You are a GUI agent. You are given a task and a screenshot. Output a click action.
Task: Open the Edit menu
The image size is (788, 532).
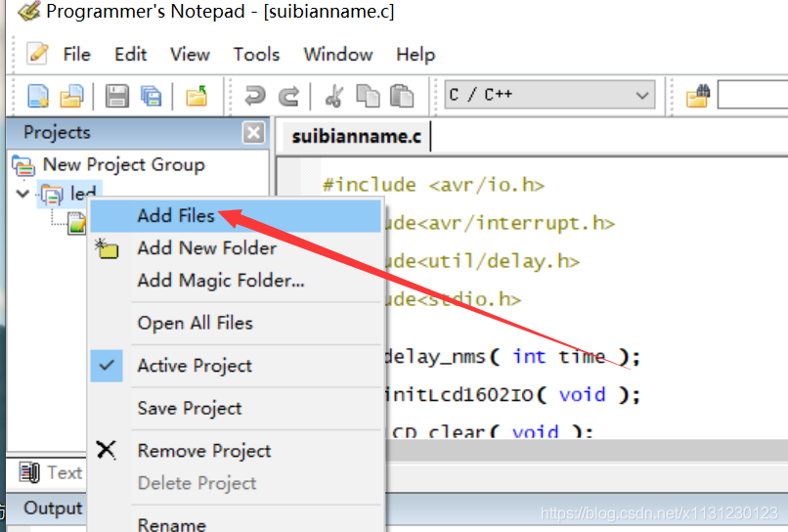tap(130, 54)
